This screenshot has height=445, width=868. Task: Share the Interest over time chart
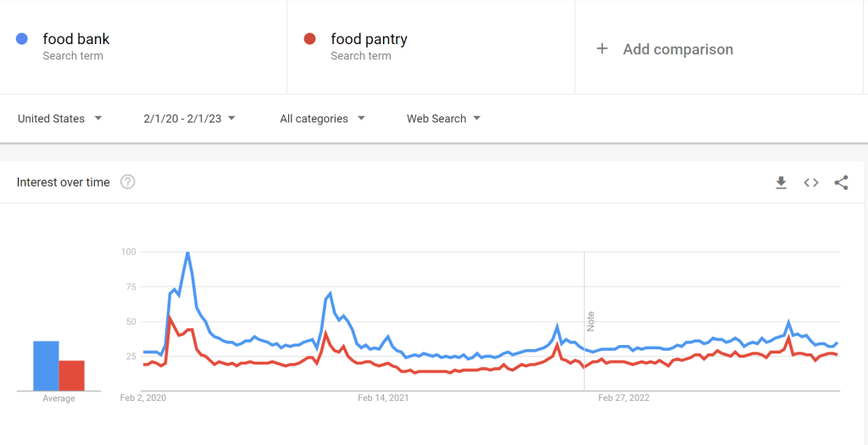(x=841, y=182)
